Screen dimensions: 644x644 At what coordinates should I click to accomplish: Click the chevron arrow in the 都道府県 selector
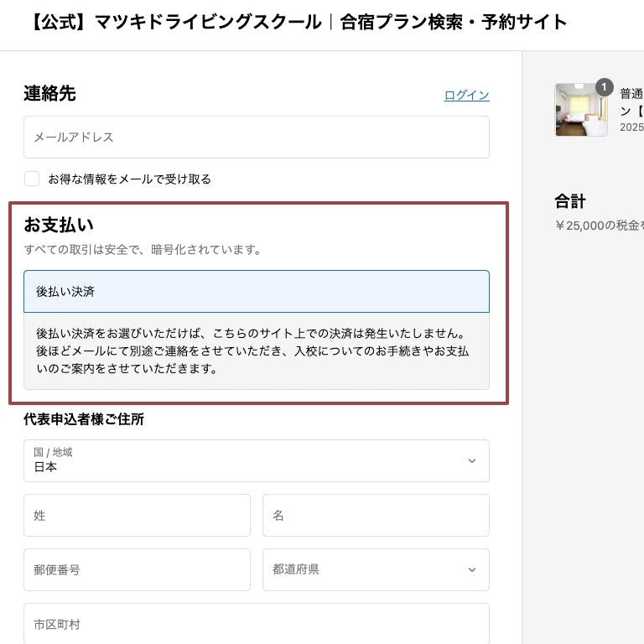pyautogui.click(x=472, y=570)
